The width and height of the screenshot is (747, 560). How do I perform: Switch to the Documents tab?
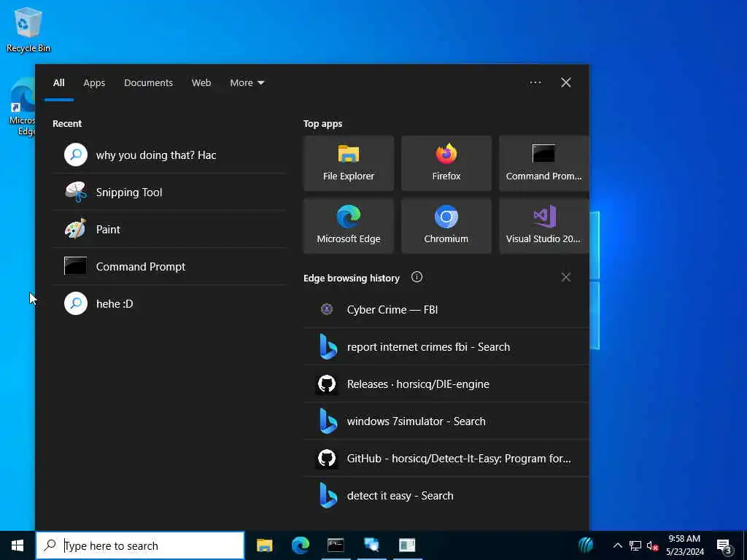click(x=148, y=83)
